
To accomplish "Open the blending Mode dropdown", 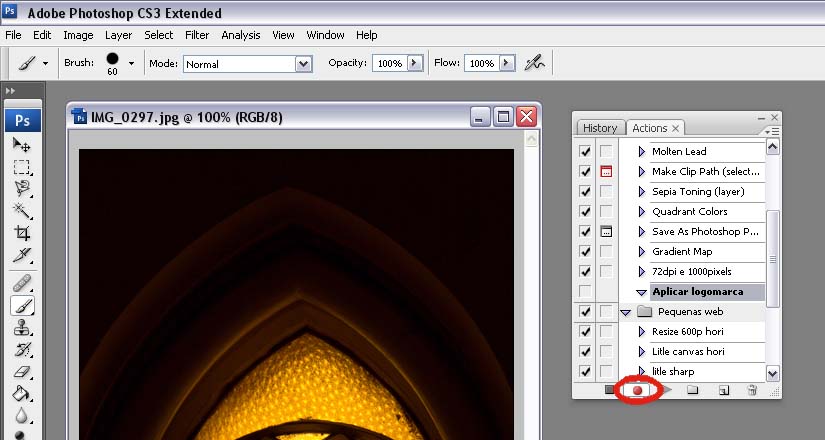I will tap(303, 63).
